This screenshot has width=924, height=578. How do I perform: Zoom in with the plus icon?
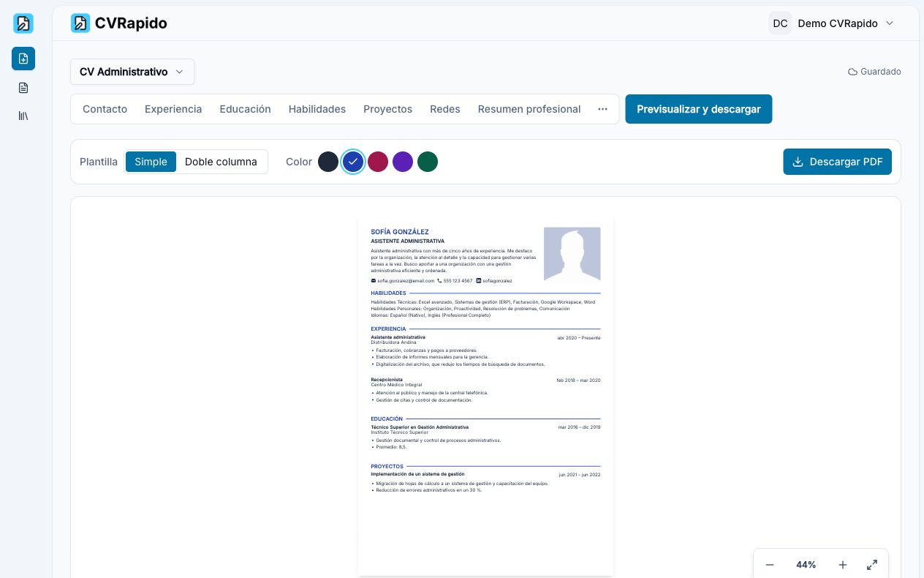click(x=843, y=565)
